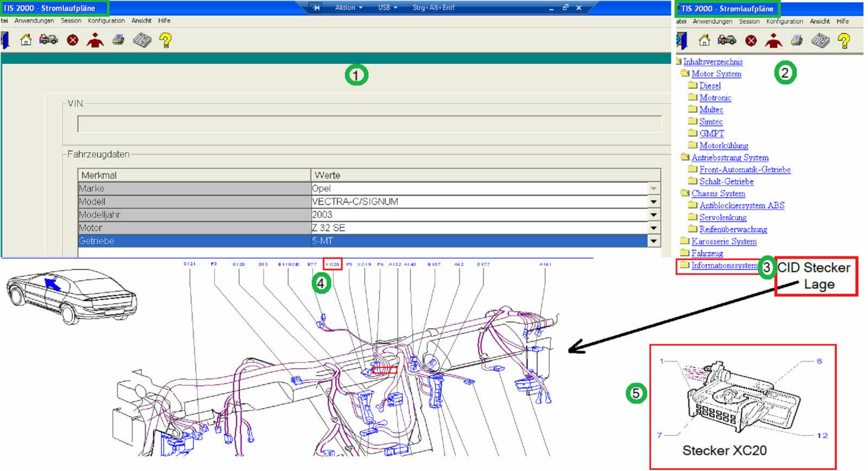Open the Modell dropdown showing VECTRA-C/SIGNUM
The width and height of the screenshot is (868, 471).
pos(654,202)
